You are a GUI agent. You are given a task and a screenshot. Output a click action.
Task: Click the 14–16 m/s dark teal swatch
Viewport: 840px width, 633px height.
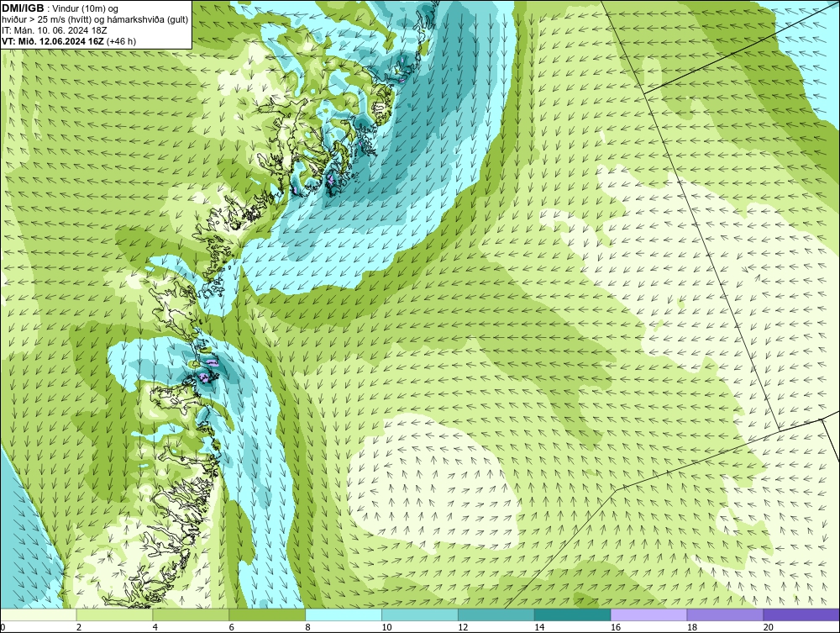[573, 615]
